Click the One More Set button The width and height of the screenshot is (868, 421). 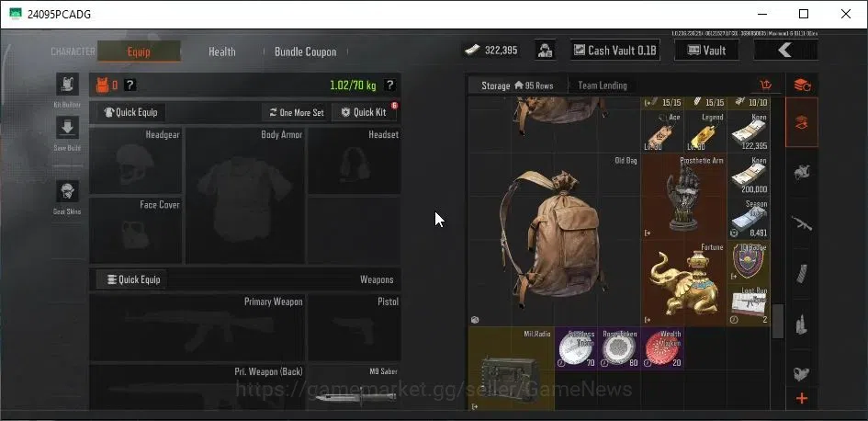pyautogui.click(x=296, y=112)
